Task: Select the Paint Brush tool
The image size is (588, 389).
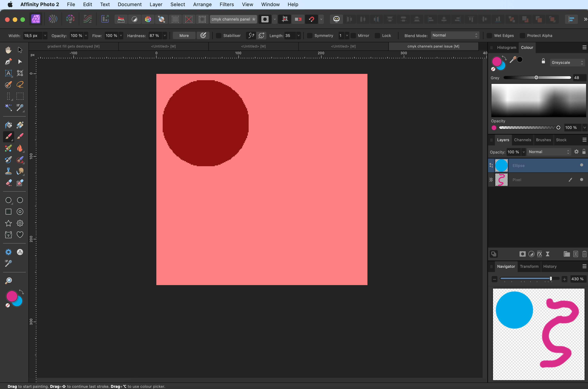Action: tap(8, 136)
